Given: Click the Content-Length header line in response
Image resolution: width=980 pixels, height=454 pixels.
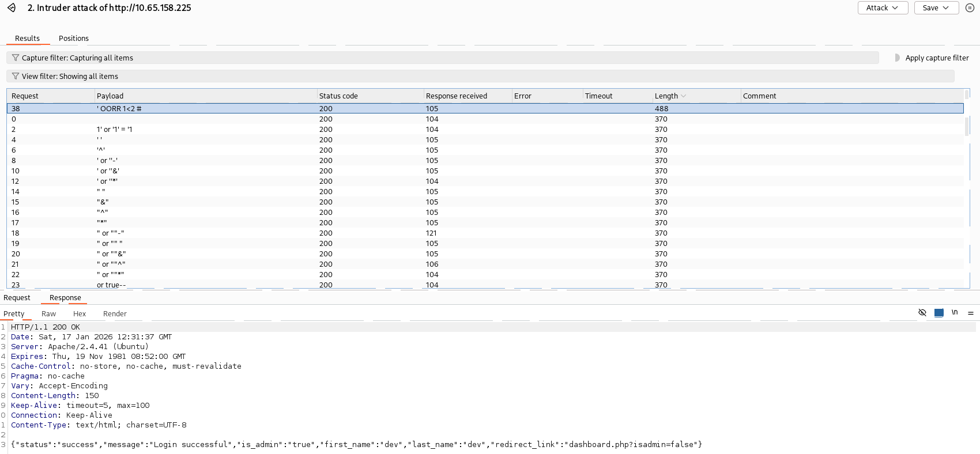Looking at the screenshot, I should [55, 395].
